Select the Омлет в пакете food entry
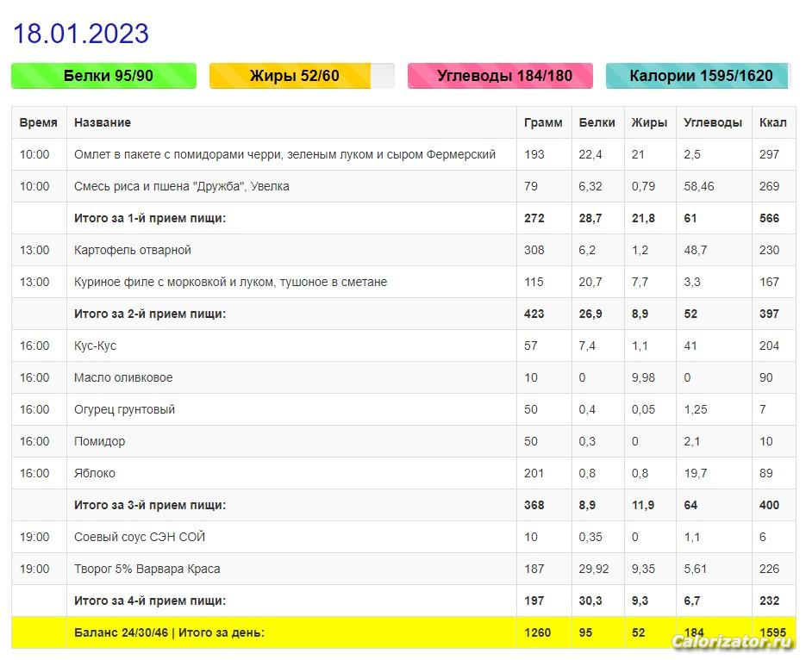812x660 pixels. (x=284, y=154)
